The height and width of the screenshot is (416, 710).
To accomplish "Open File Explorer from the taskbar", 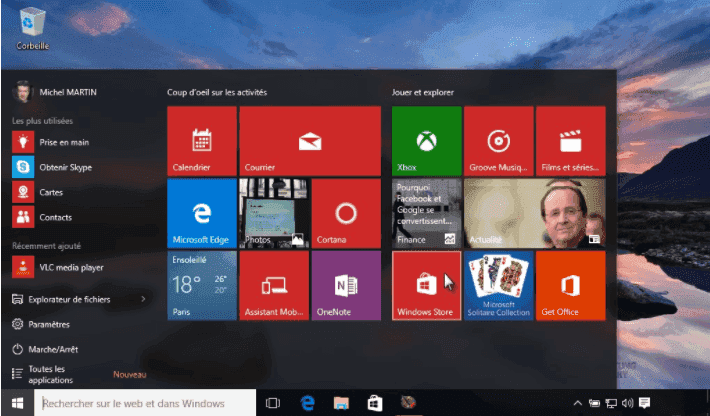I will tap(341, 403).
